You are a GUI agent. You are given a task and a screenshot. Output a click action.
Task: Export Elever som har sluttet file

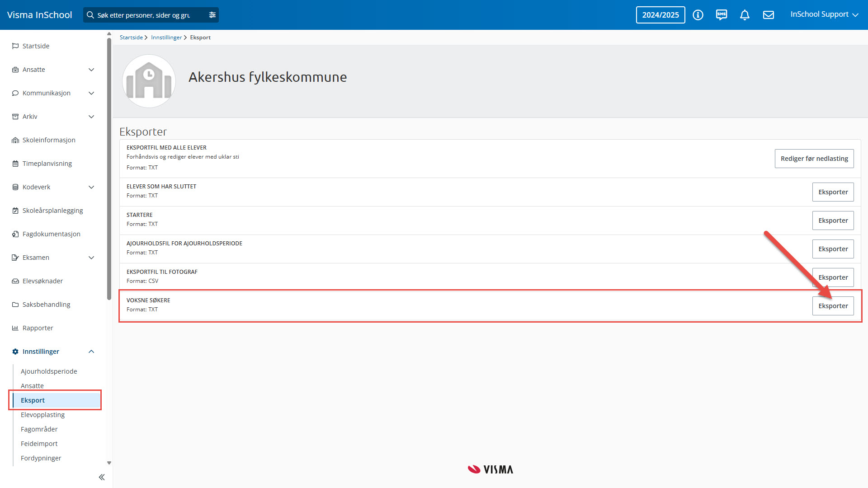[833, 192]
